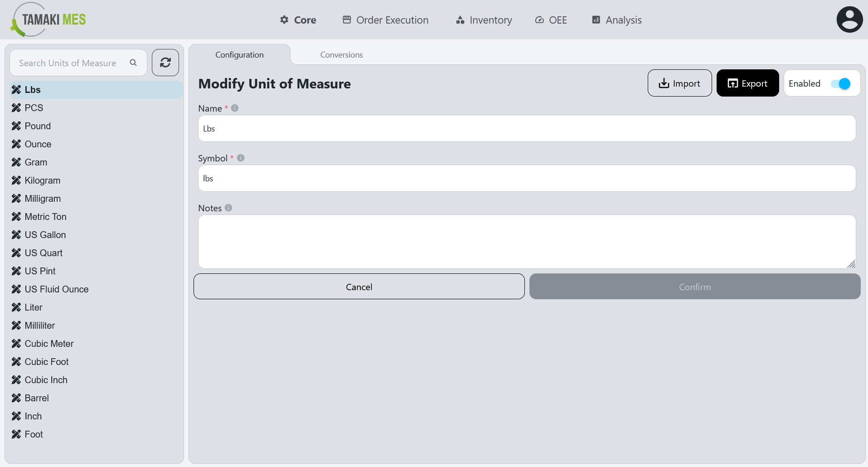View the info tooltip next to Symbol

pyautogui.click(x=241, y=158)
